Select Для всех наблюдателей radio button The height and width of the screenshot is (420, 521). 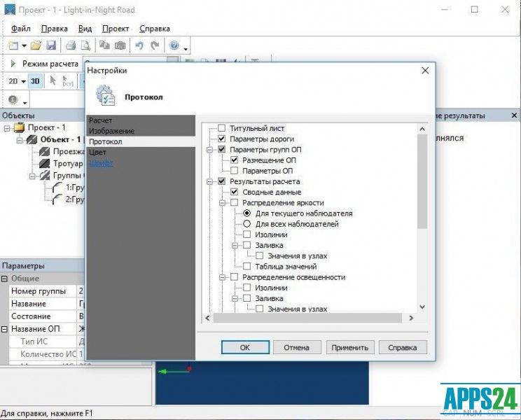coord(247,224)
